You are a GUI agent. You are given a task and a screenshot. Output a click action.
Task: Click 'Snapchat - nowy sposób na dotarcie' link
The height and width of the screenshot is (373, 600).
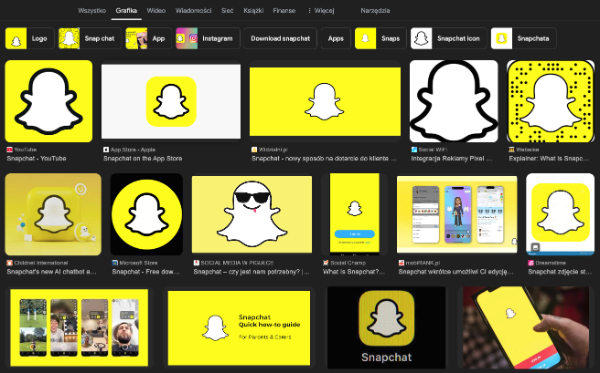pos(324,158)
